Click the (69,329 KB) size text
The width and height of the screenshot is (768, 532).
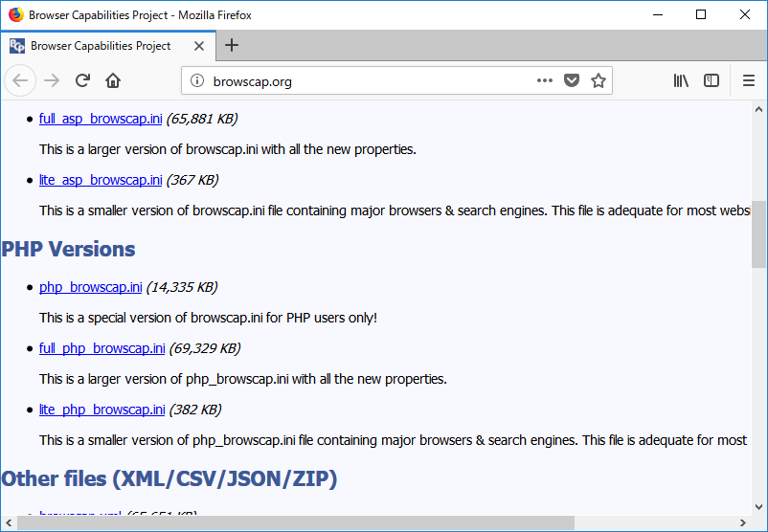205,348
